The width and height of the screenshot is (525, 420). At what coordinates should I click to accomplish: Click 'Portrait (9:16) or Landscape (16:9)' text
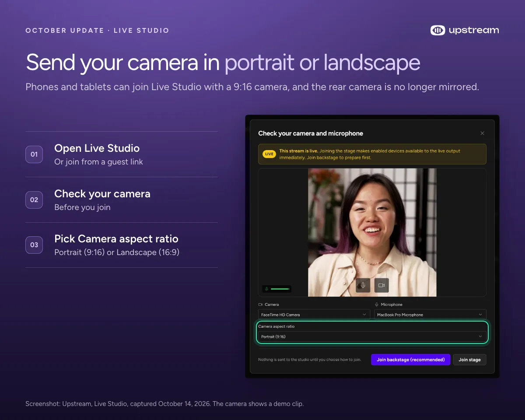point(117,252)
